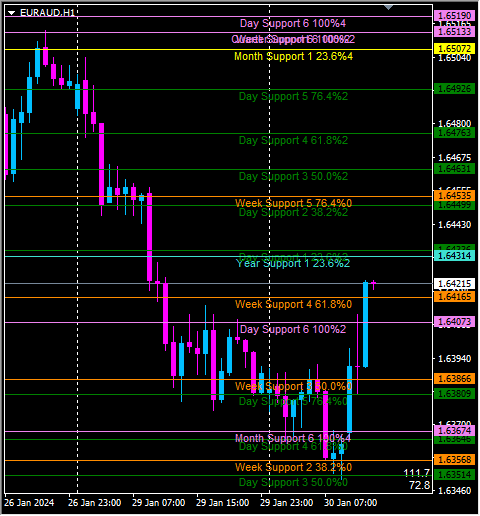480x516 pixels.
Task: Click the EURAUD.H1 chart title text
Action: coord(47,13)
